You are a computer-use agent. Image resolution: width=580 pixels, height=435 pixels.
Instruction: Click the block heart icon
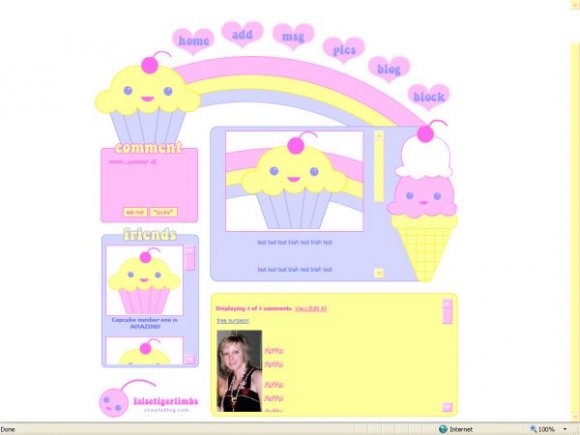point(429,97)
